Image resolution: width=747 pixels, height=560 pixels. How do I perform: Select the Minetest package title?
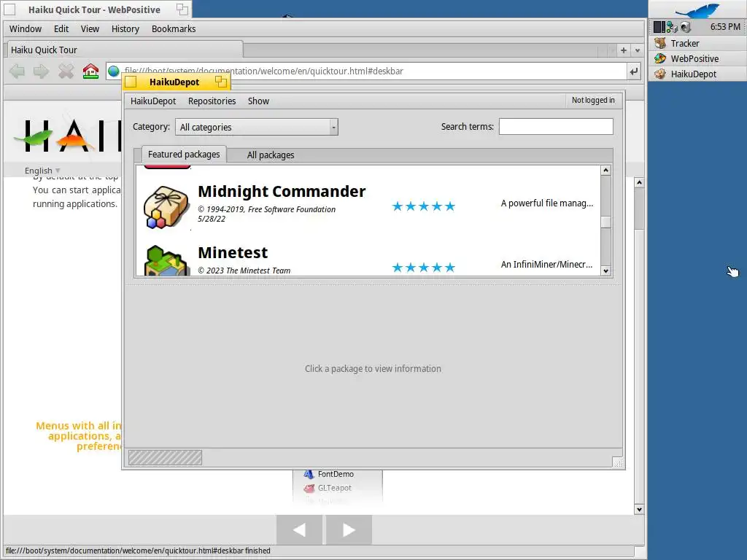click(233, 252)
